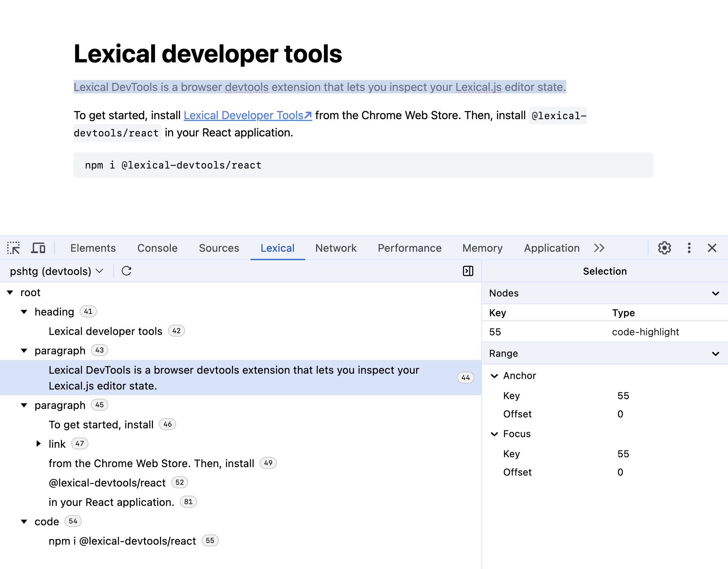Click the Anchor Offset value 0

pos(620,414)
